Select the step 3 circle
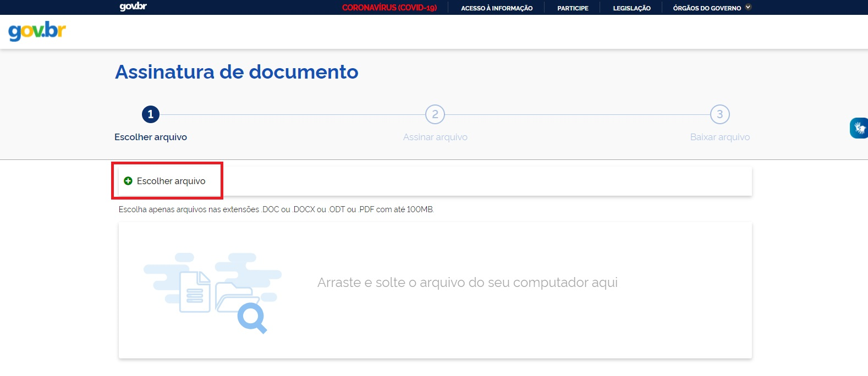The width and height of the screenshot is (868, 376). coord(719,114)
